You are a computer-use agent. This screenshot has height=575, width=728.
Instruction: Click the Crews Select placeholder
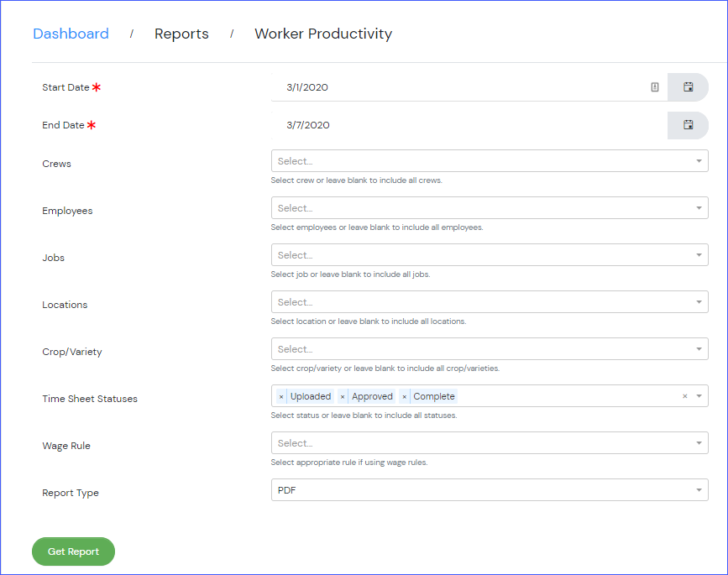tap(296, 161)
